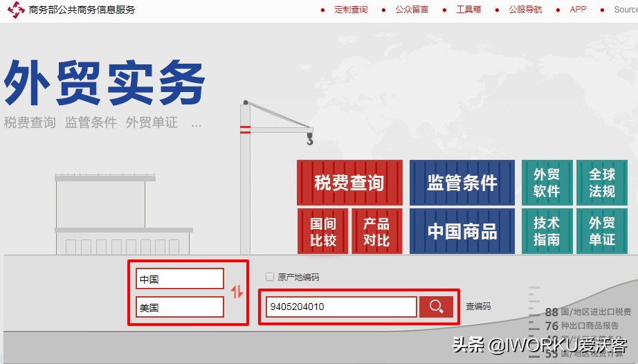
Task: Open the 税费查询 red container tile
Action: coord(349,183)
